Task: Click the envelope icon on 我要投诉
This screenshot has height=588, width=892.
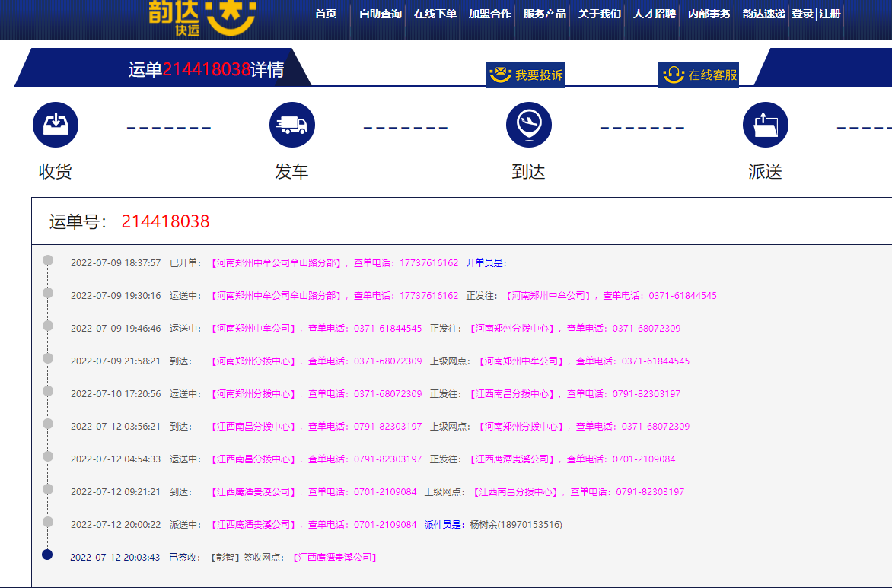Action: [501, 75]
